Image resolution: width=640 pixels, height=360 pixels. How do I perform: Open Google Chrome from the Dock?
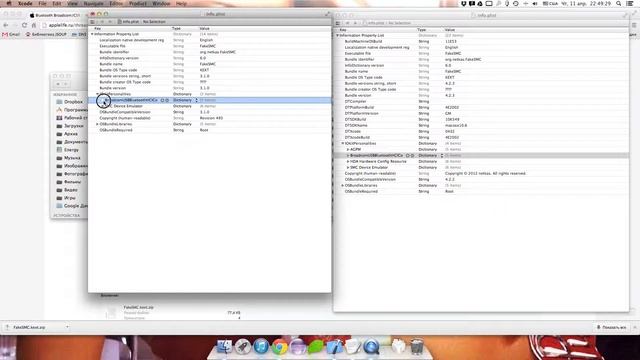pos(279,347)
